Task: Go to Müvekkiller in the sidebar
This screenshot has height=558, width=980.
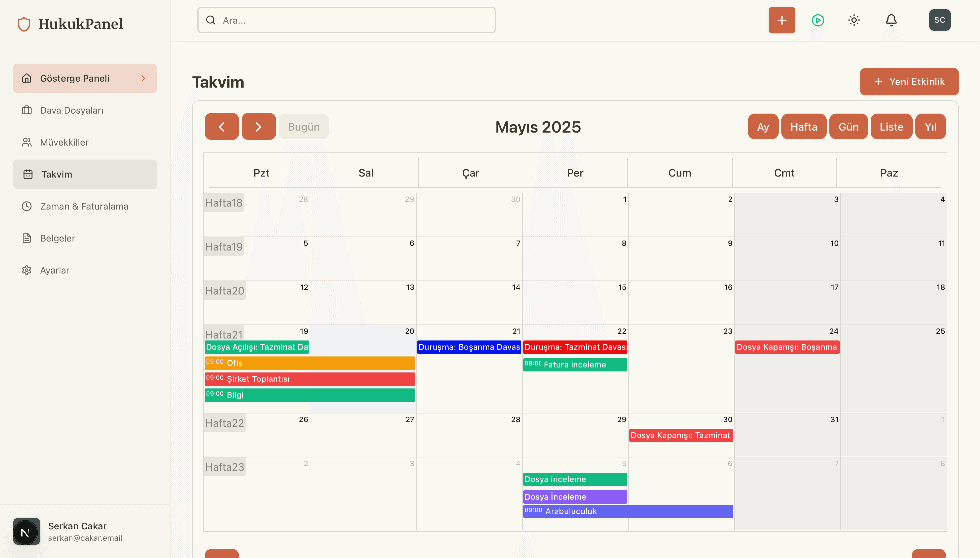Action: tap(64, 142)
